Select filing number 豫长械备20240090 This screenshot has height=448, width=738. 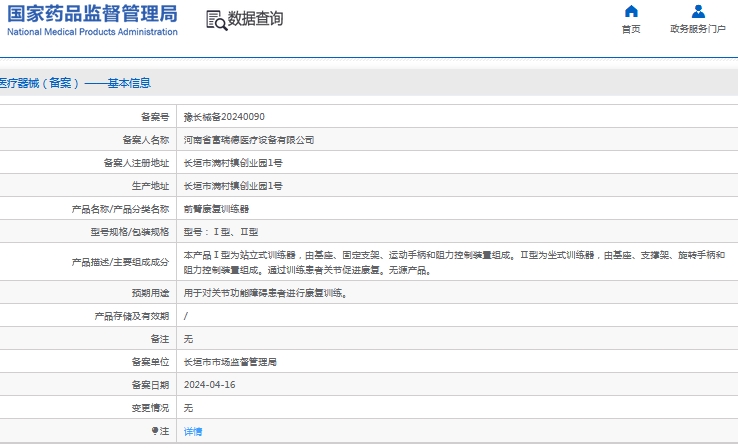[224, 117]
